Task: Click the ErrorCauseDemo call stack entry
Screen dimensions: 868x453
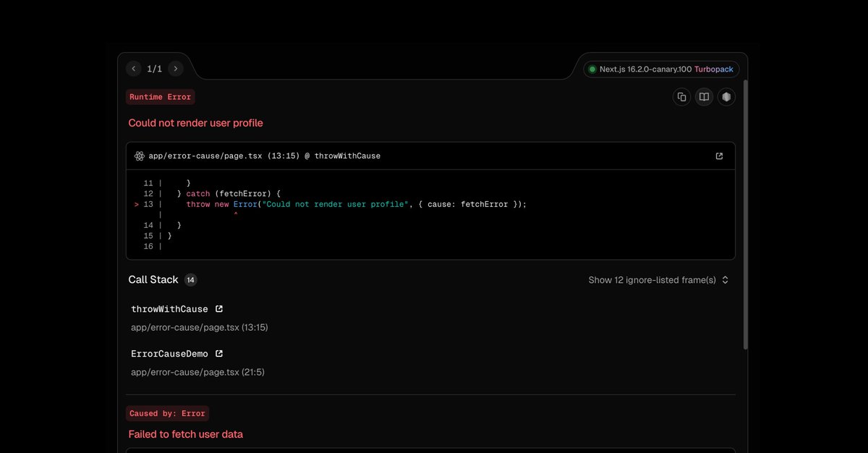Action: pyautogui.click(x=169, y=354)
